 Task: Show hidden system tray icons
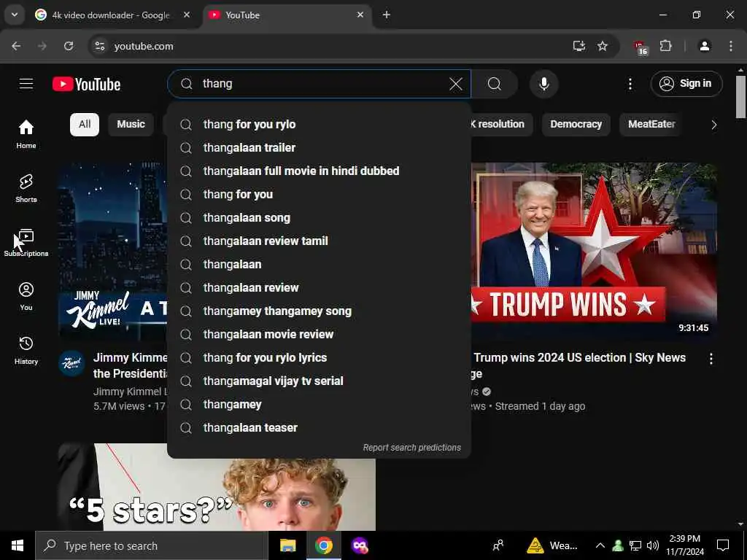tap(600, 545)
